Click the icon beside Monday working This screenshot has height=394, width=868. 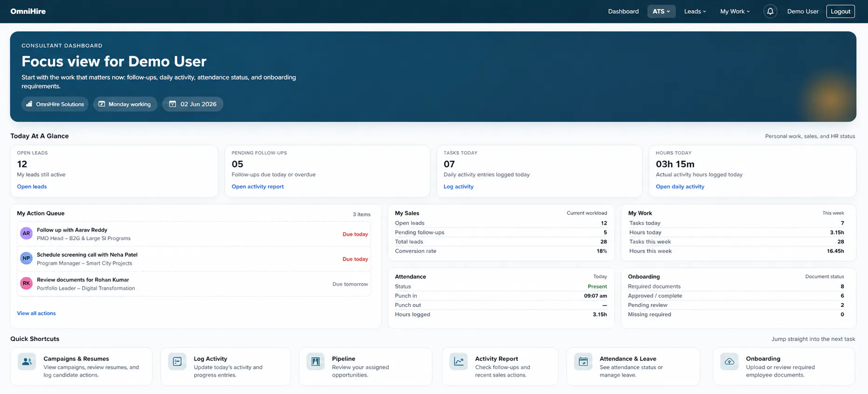click(102, 104)
